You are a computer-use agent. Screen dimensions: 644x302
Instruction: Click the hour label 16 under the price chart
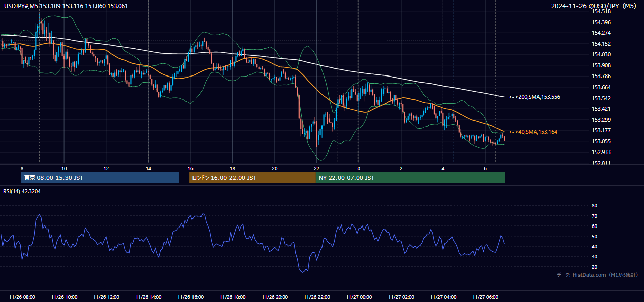pyautogui.click(x=190, y=168)
